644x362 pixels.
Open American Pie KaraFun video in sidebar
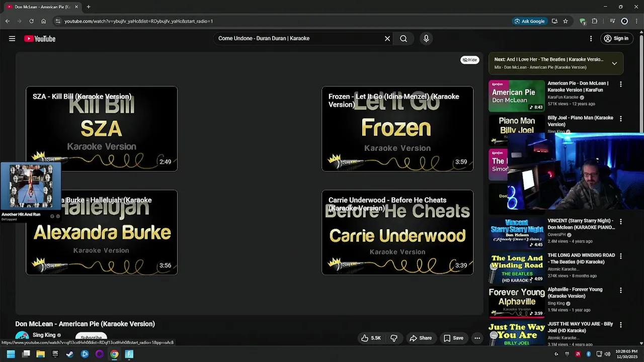click(x=517, y=96)
